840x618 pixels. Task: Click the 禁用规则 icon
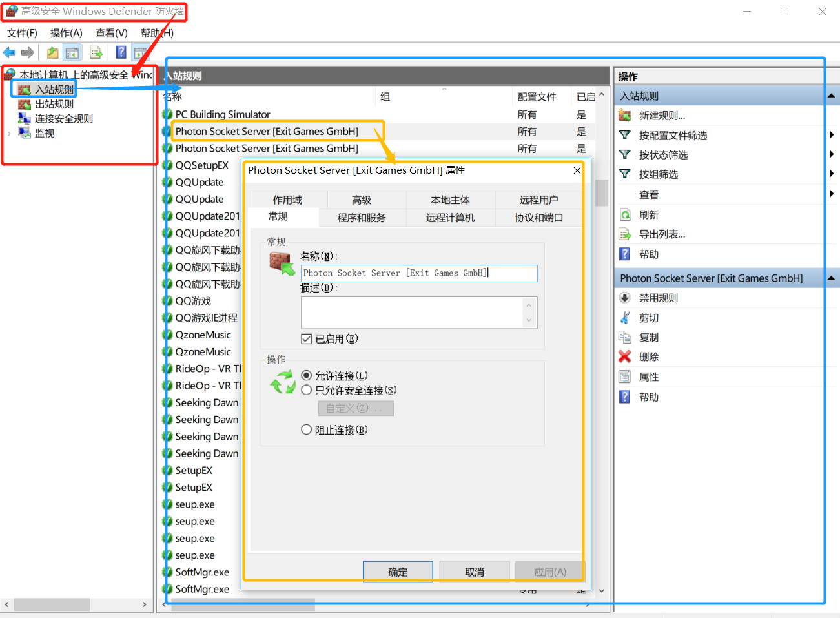(625, 298)
